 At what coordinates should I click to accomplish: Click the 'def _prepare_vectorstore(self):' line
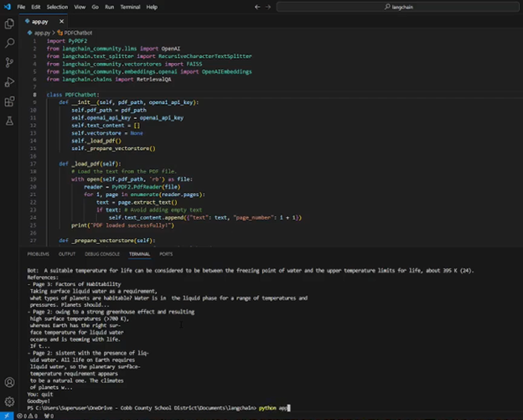107,241
